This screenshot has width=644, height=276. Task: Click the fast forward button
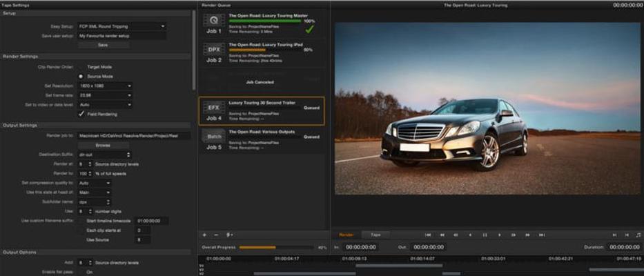(x=527, y=235)
